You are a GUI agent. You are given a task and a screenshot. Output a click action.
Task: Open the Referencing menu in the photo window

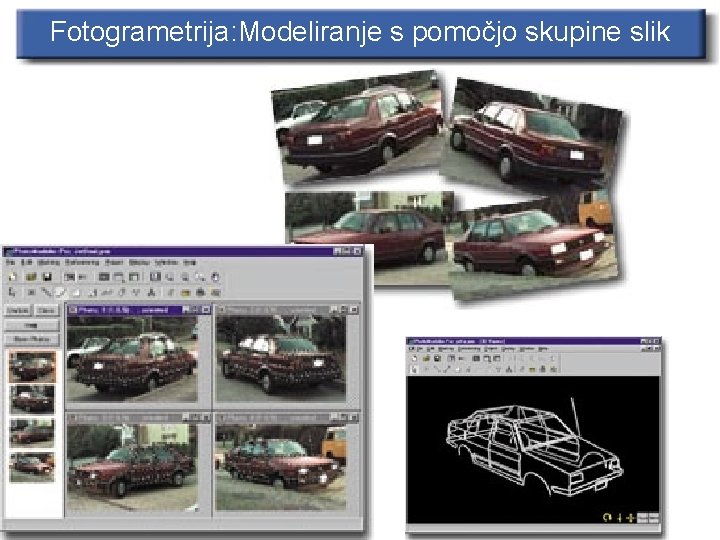[x=82, y=263]
